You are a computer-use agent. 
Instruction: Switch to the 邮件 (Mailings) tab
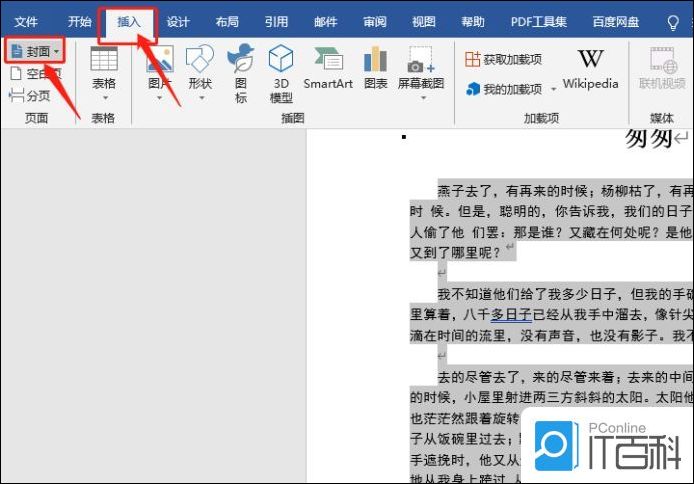325,22
